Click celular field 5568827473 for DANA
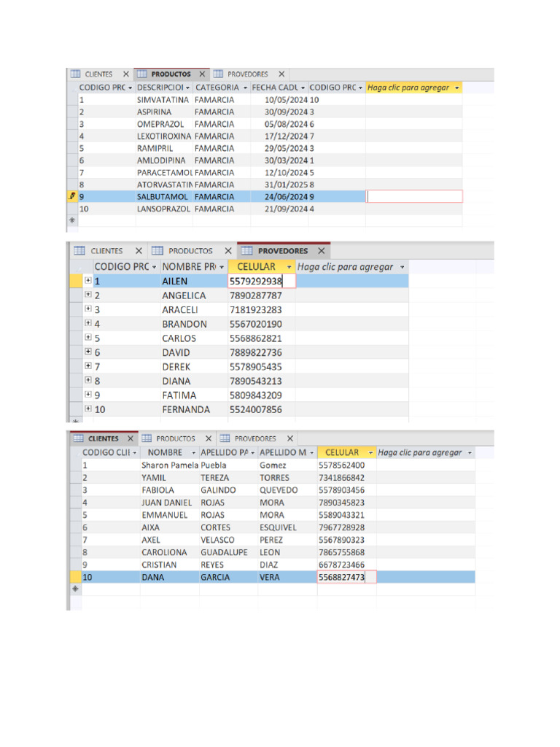Image resolution: width=560 pixels, height=747 pixels. (346, 577)
